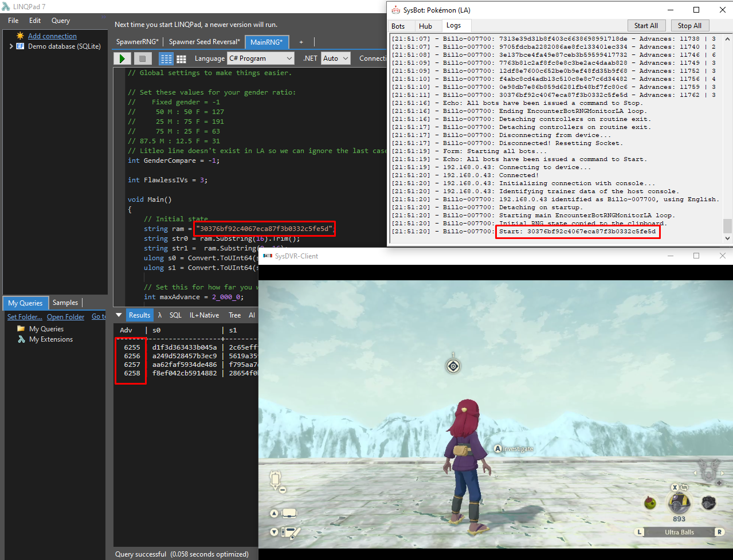
Task: Click the map marker icon in game sky
Action: 453,366
